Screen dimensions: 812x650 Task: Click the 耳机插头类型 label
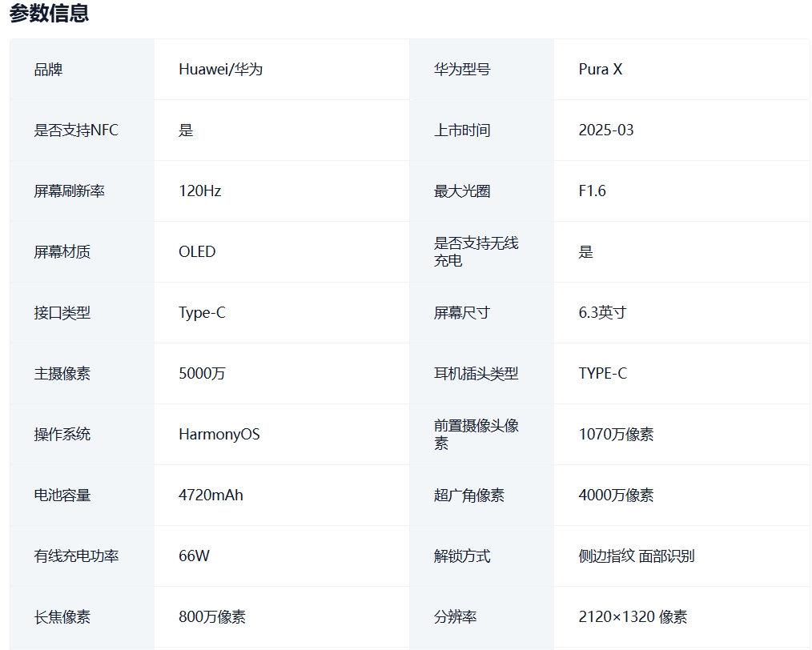476,373
